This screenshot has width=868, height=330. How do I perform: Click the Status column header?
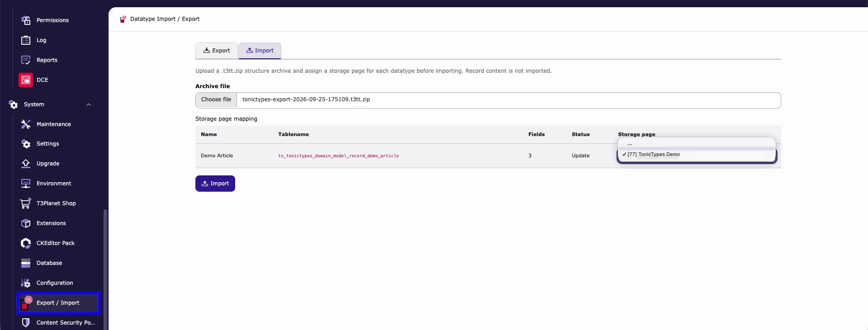click(x=581, y=134)
